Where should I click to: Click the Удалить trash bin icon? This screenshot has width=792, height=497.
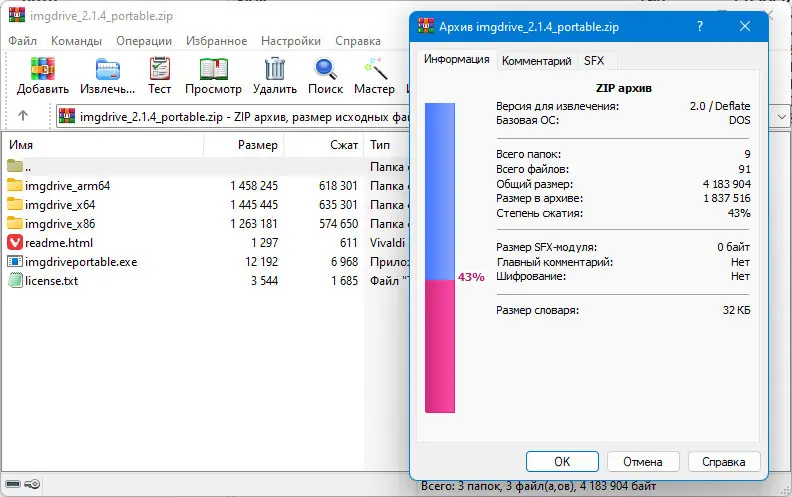pyautogui.click(x=275, y=69)
